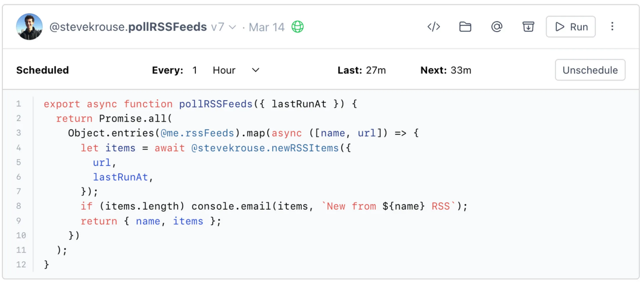The height and width of the screenshot is (282, 644).
Task: Click the @stevekrouse username link
Action: 87,27
